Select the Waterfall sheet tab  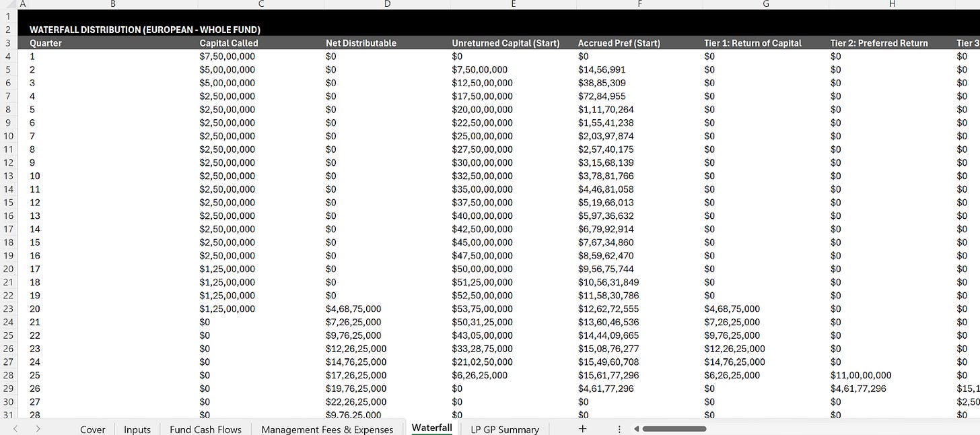coord(432,428)
